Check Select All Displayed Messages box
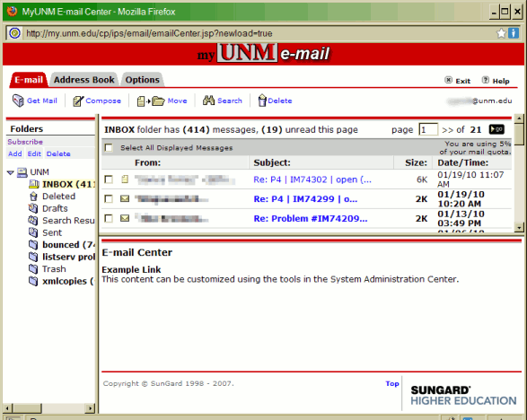Viewport: 527px width, 420px height. click(x=109, y=147)
